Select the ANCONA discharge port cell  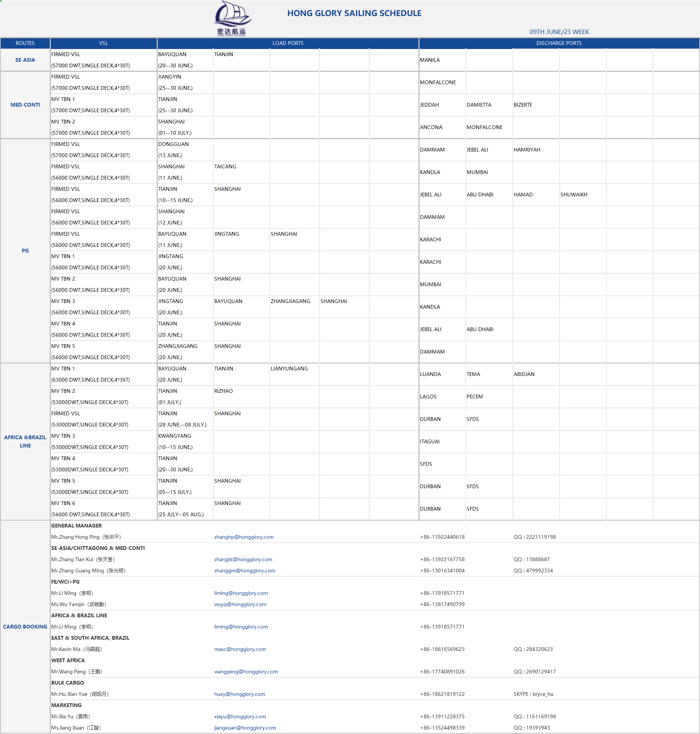pos(442,127)
